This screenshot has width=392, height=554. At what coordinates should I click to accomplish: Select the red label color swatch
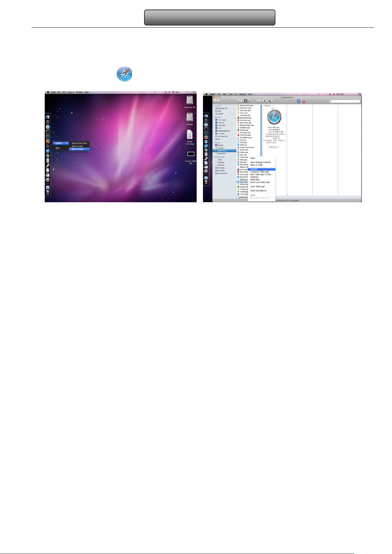point(254,198)
